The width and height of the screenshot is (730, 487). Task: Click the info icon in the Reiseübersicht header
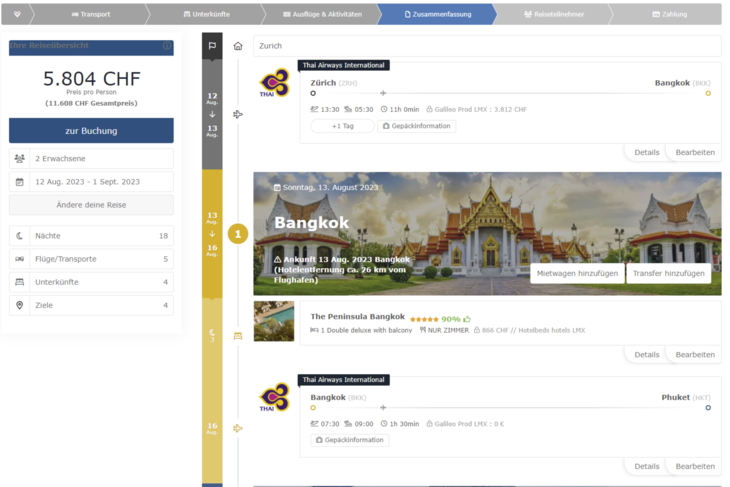pyautogui.click(x=167, y=47)
